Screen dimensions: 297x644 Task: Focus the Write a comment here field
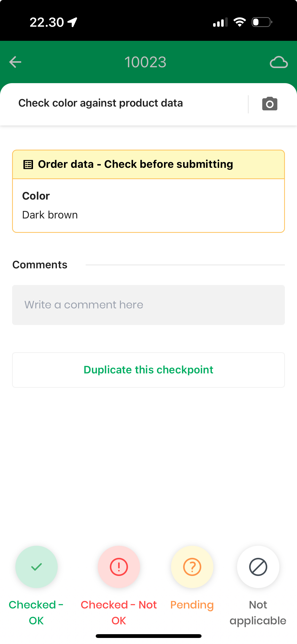(148, 305)
